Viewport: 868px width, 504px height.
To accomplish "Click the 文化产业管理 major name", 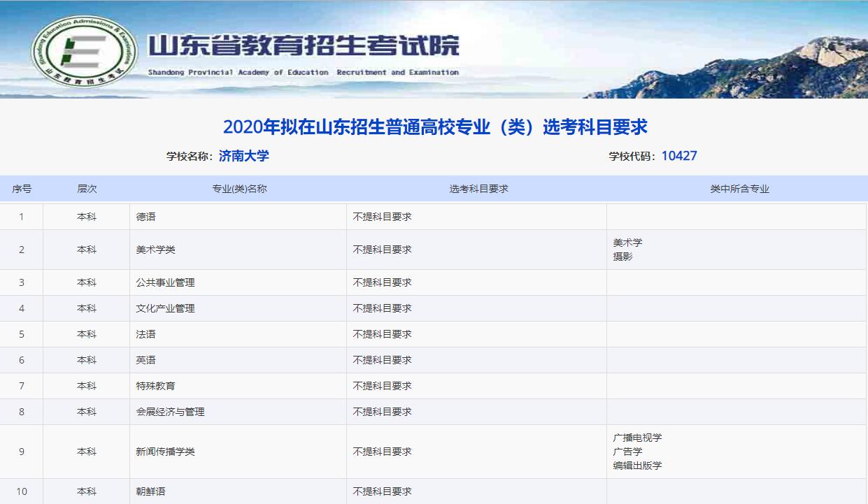I will pos(166,308).
